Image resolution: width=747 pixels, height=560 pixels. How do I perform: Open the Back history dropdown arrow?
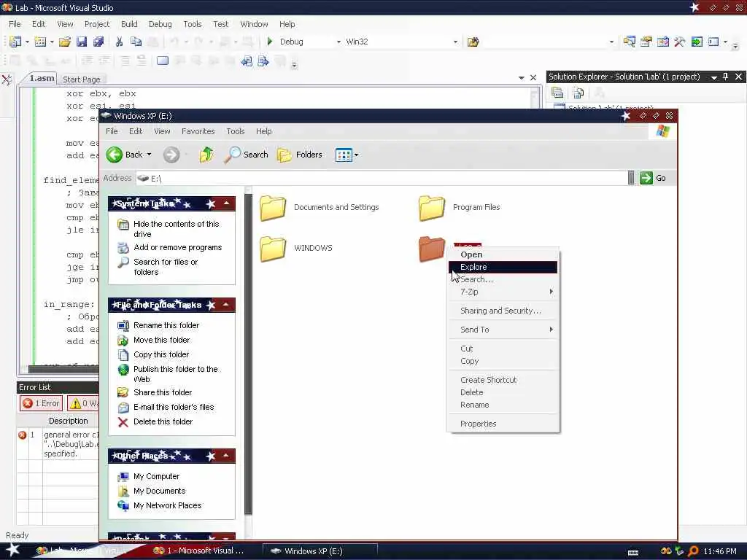click(149, 155)
